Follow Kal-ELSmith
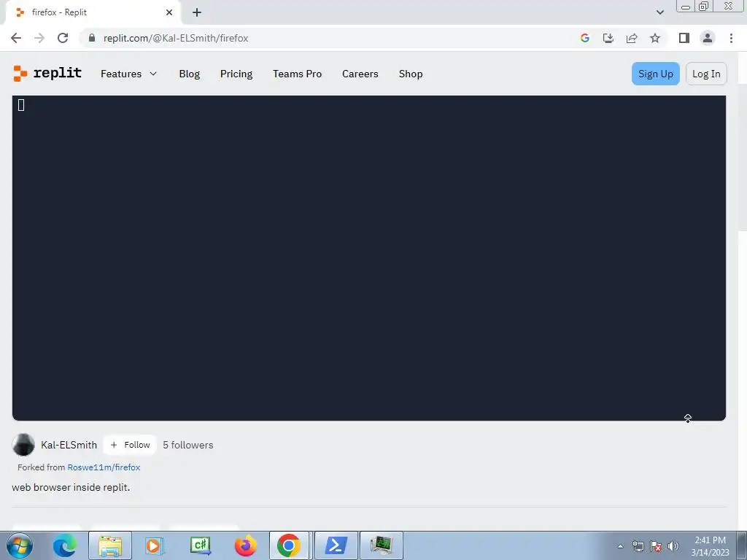Screen dimensions: 747x560 pos(130,445)
